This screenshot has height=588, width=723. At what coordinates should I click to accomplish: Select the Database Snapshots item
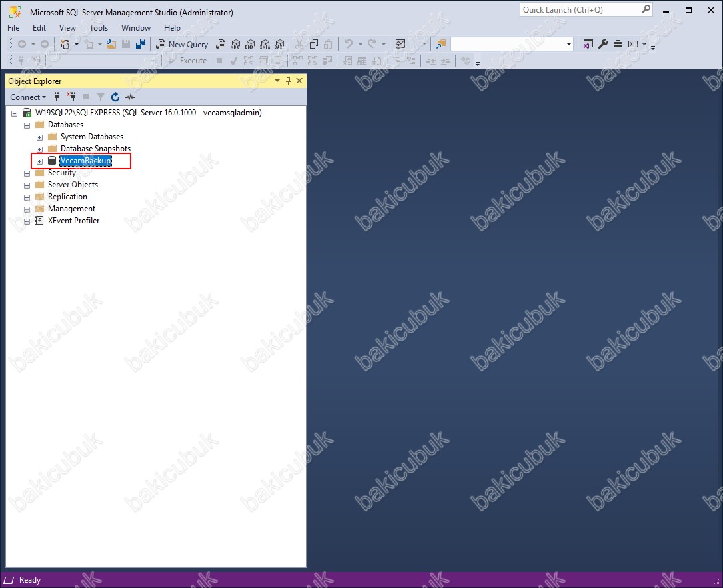point(95,149)
